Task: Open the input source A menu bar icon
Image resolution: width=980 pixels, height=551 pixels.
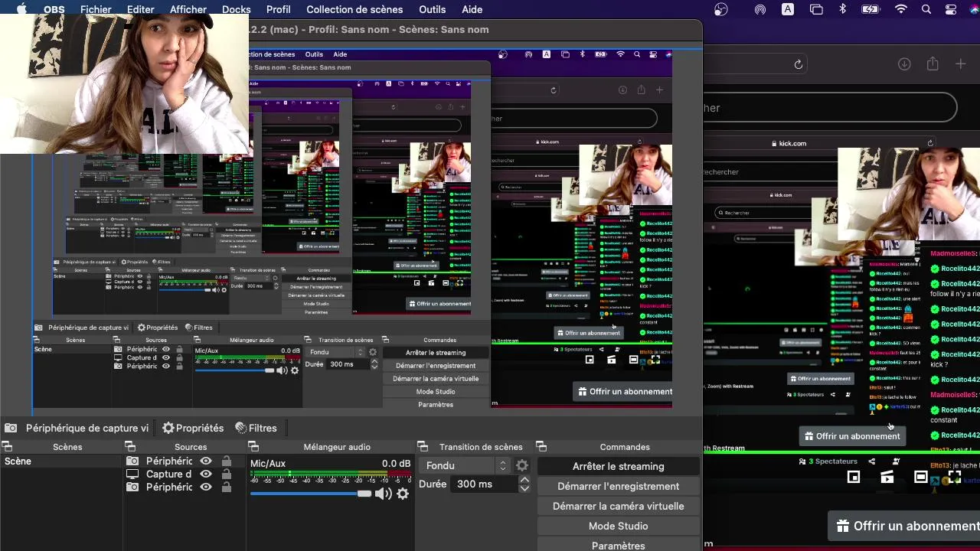Action: [x=788, y=9]
